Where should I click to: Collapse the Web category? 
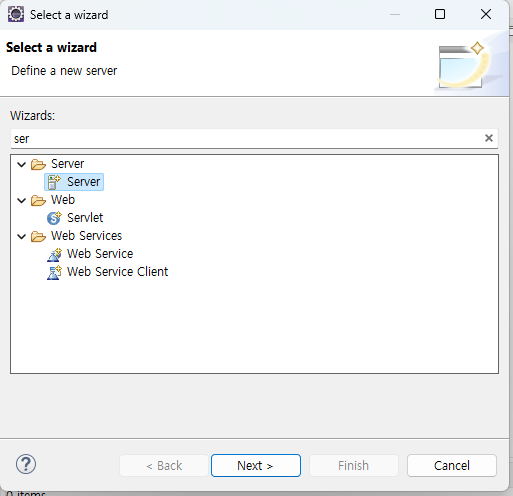point(22,200)
